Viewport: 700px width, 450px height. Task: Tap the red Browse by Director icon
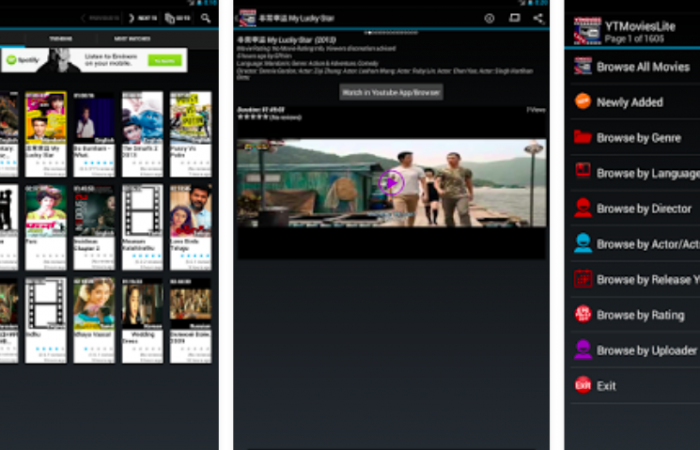(x=582, y=208)
